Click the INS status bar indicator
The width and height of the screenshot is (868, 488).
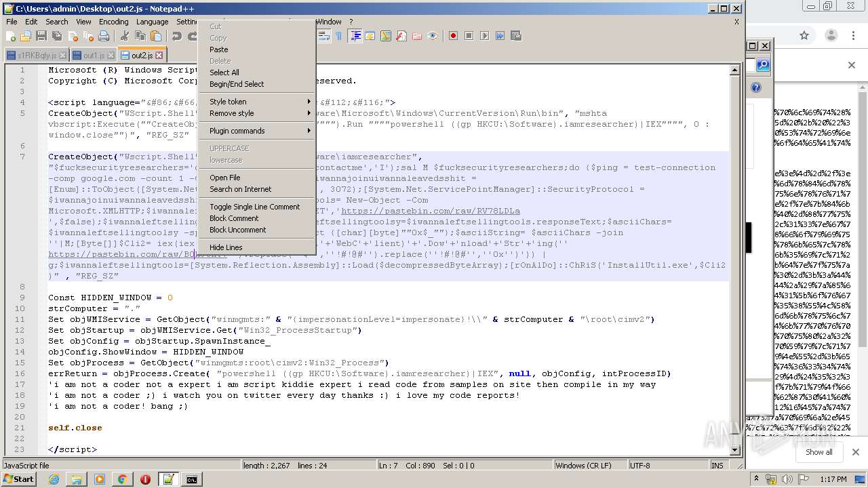[x=717, y=466]
